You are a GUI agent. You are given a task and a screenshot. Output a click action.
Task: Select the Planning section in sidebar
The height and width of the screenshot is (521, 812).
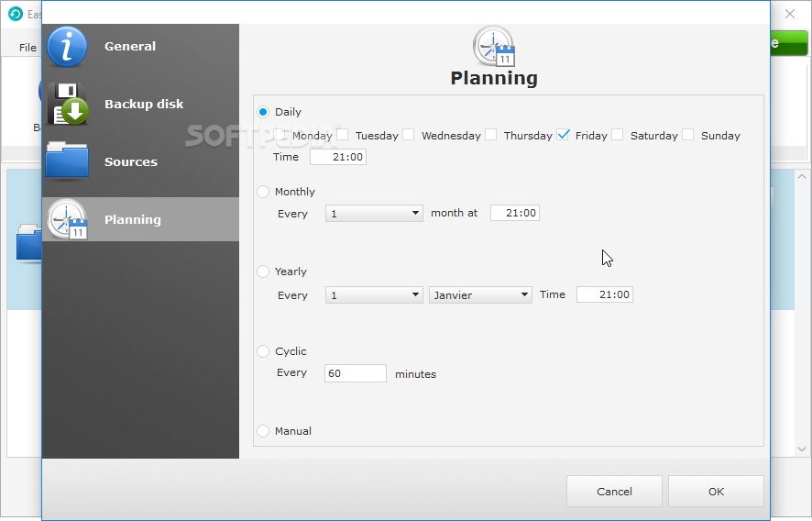click(140, 219)
